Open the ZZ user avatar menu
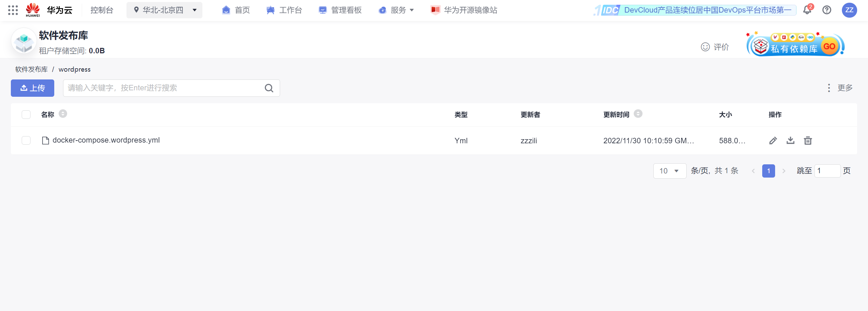Viewport: 868px width, 311px height. coord(849,10)
